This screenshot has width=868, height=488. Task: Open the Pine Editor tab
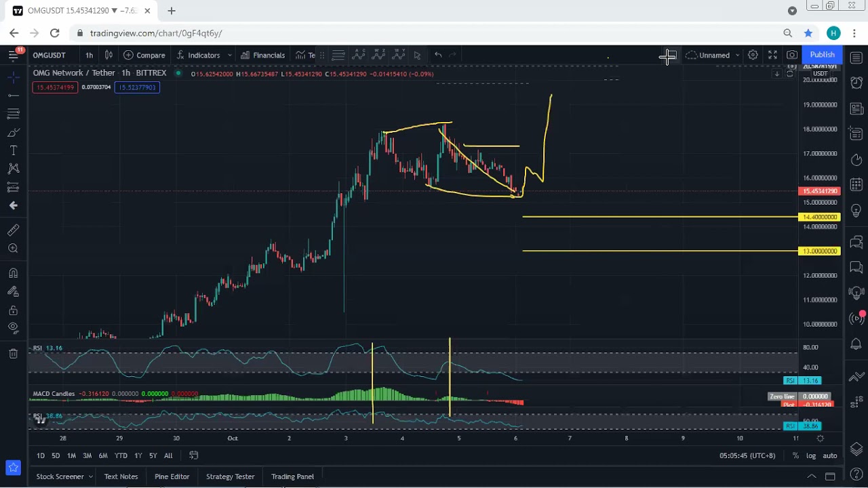coord(172,476)
